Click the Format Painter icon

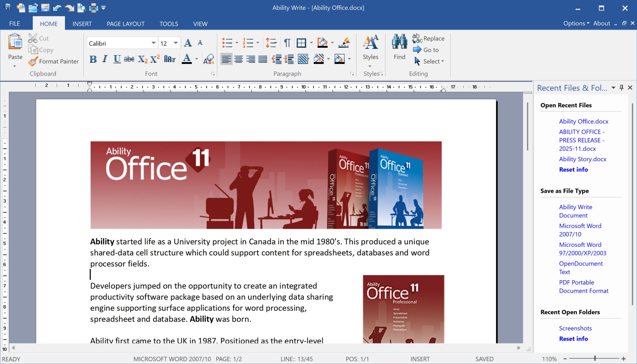click(x=33, y=61)
